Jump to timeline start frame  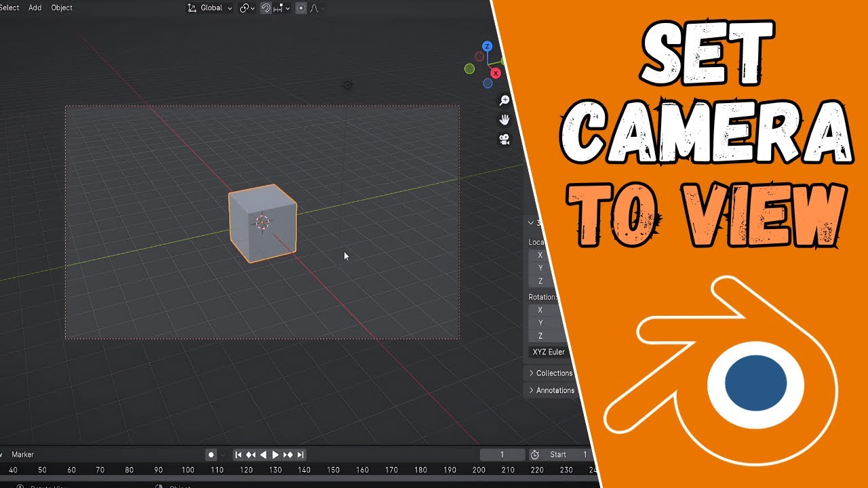click(239, 455)
